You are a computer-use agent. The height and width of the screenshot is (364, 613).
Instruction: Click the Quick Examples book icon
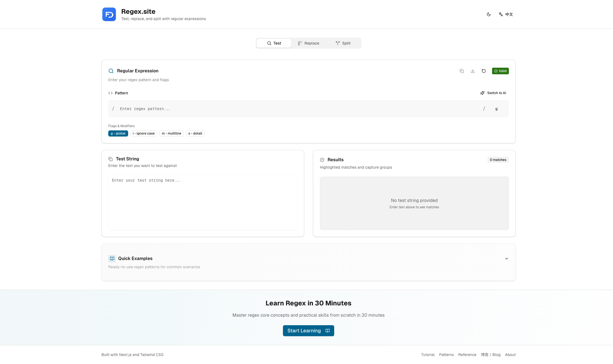point(112,258)
